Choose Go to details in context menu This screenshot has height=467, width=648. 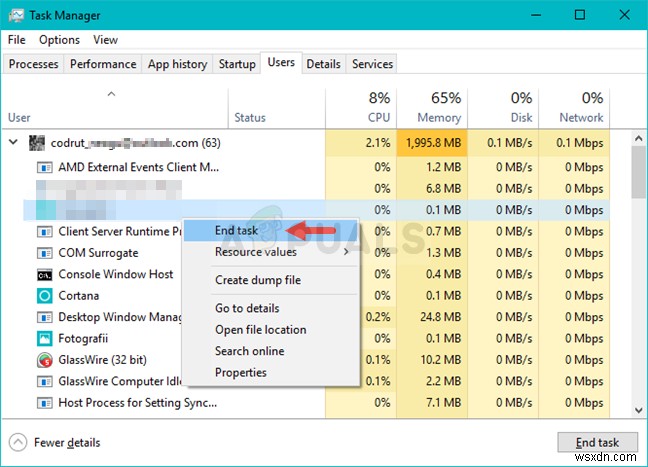pyautogui.click(x=271, y=308)
